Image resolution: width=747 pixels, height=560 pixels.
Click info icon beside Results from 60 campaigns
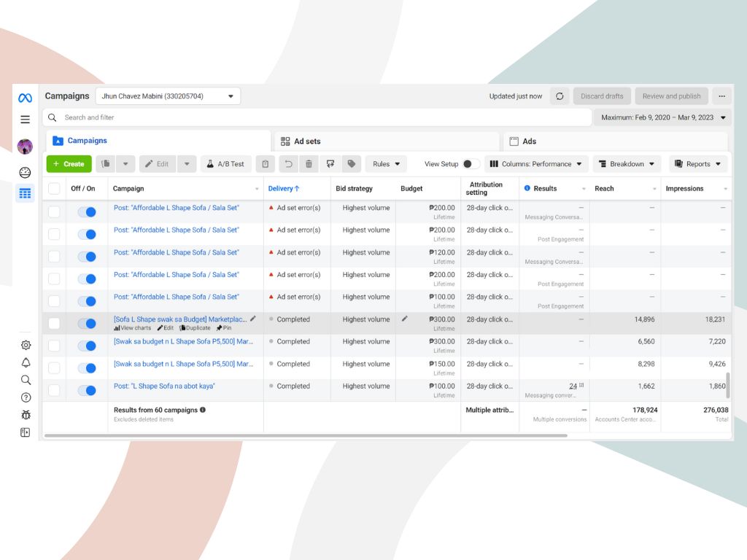203,410
